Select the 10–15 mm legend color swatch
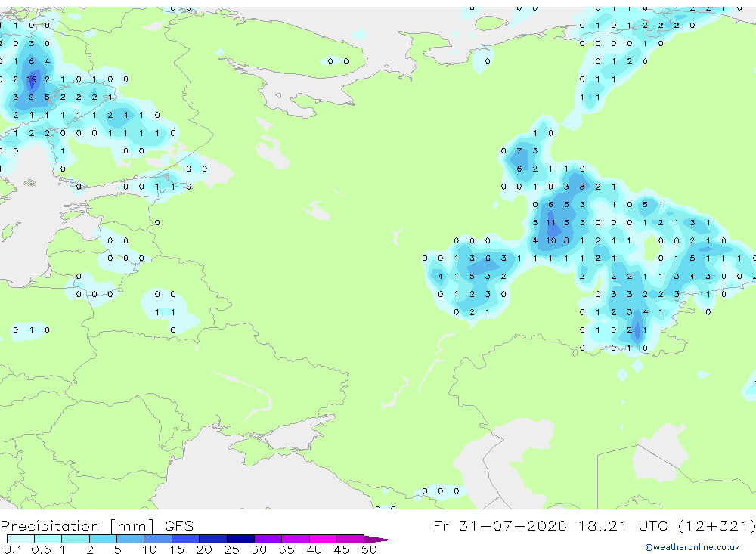The image size is (756, 554). (158, 539)
